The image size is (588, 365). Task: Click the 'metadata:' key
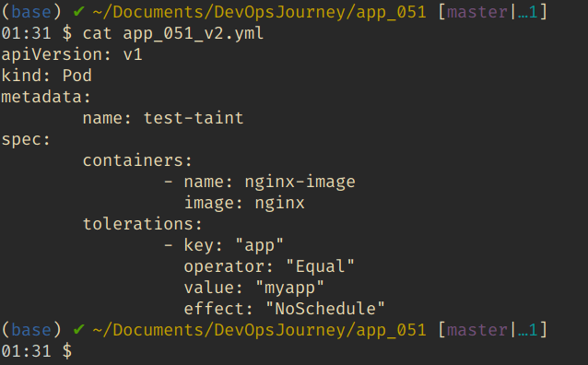click(46, 97)
